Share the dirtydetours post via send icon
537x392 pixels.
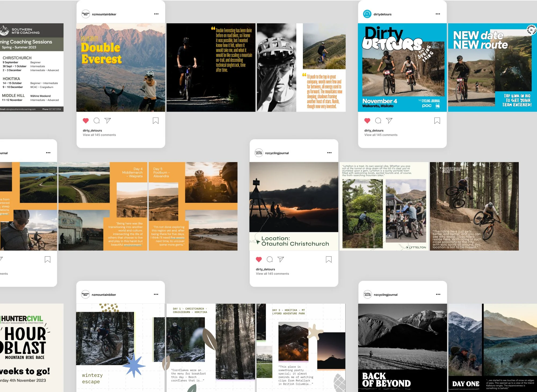tap(389, 120)
